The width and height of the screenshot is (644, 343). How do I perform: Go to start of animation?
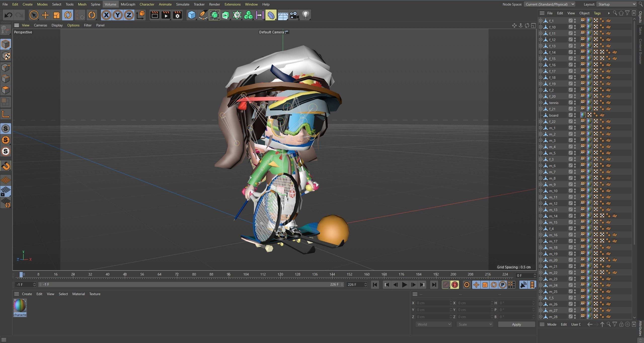tap(375, 285)
